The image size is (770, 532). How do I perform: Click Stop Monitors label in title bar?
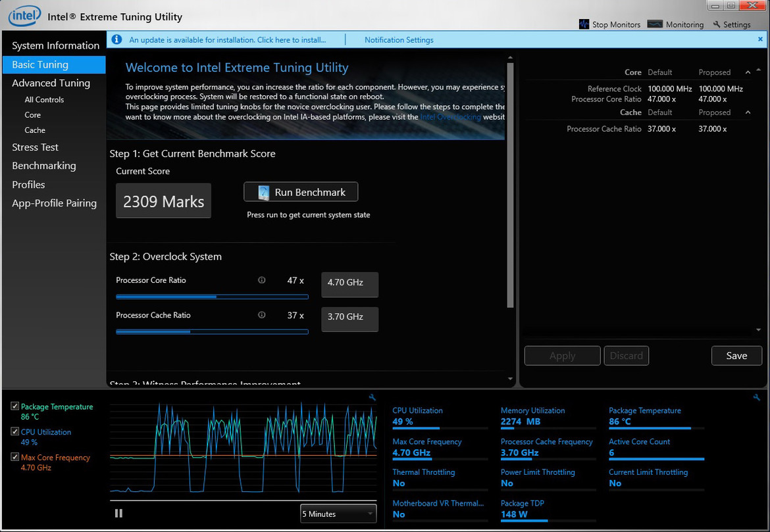(616, 24)
